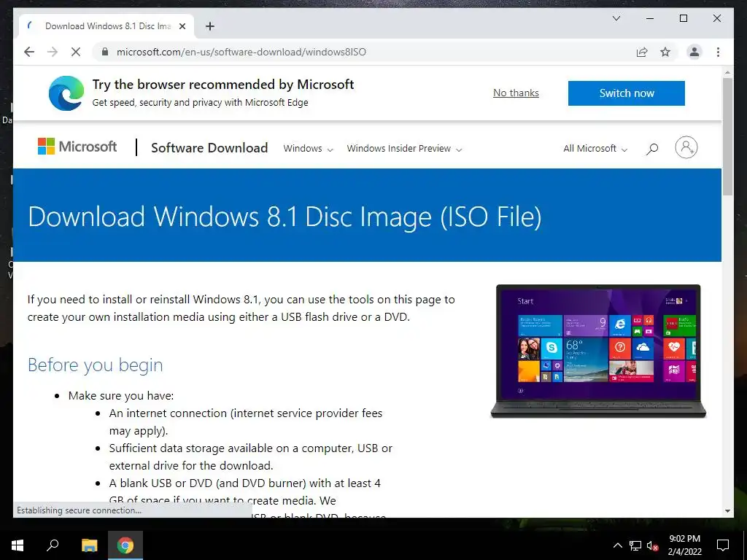Bookmark this page with the star icon
The image size is (747, 560).
[x=665, y=52]
